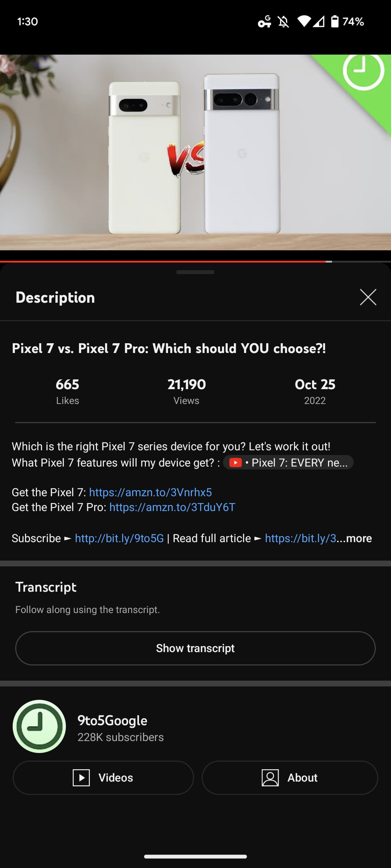Tap the clock logo watermark on video
This screenshot has height=868, width=391.
363,71
